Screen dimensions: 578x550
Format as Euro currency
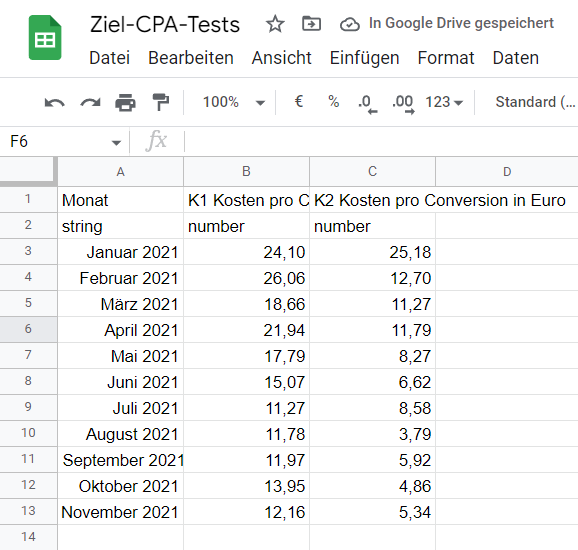299,101
